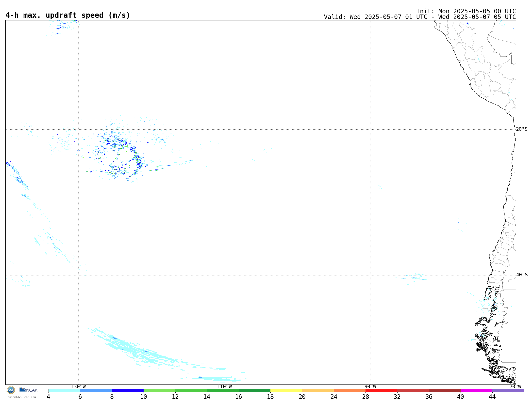Image resolution: width=532 pixels, height=400 pixels.
Task: Click the colorbar label '14'
Action: pyautogui.click(x=207, y=397)
